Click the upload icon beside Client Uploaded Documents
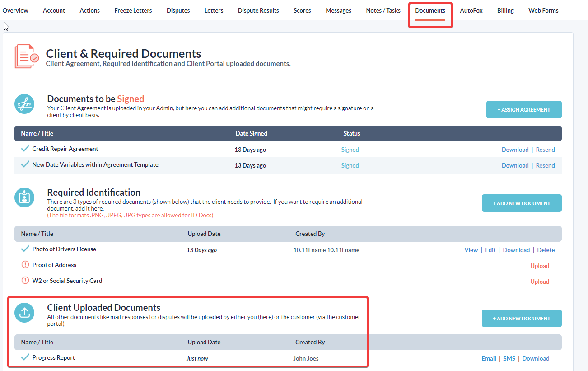Viewport: 588px width, 371px height. (24, 313)
